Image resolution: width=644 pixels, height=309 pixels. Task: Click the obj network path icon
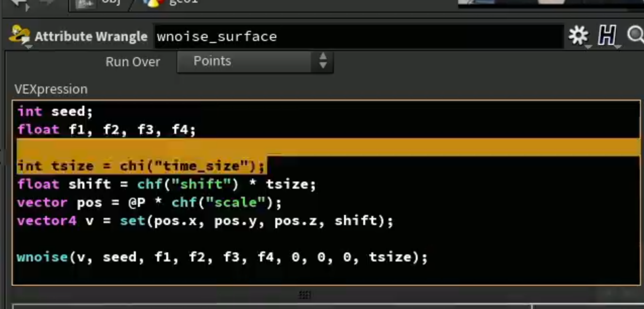click(85, 3)
